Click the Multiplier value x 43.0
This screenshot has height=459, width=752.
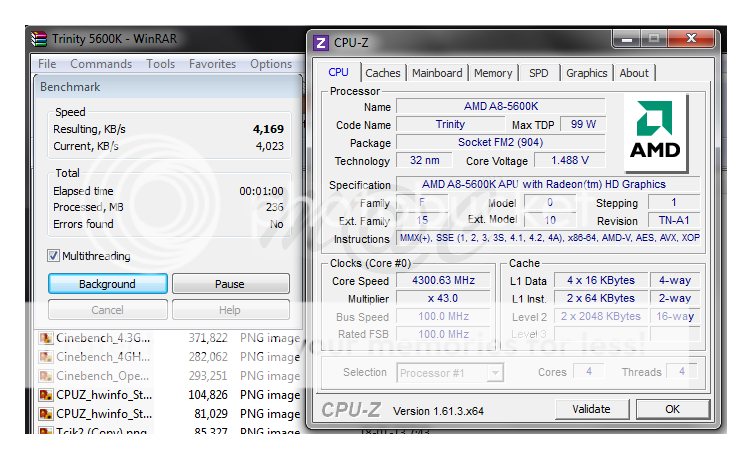point(444,298)
